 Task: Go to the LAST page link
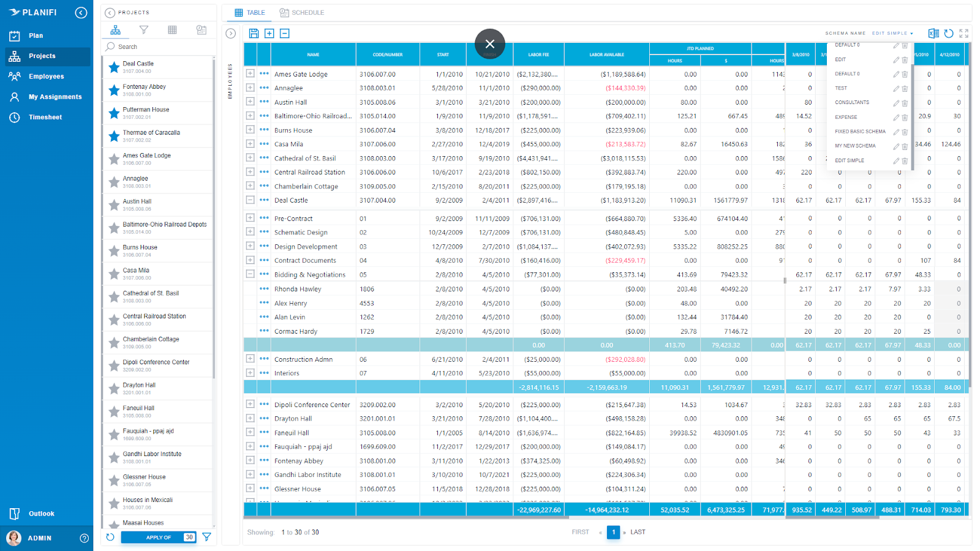(x=638, y=532)
